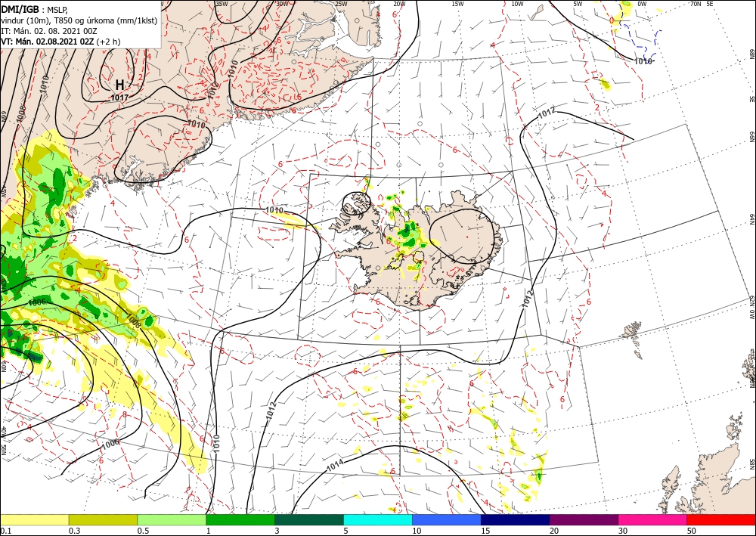Click the '15W' longitude label

[457, 4]
